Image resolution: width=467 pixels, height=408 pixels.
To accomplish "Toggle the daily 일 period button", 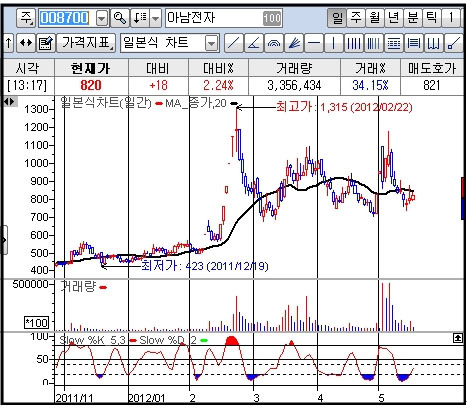I will (x=337, y=18).
